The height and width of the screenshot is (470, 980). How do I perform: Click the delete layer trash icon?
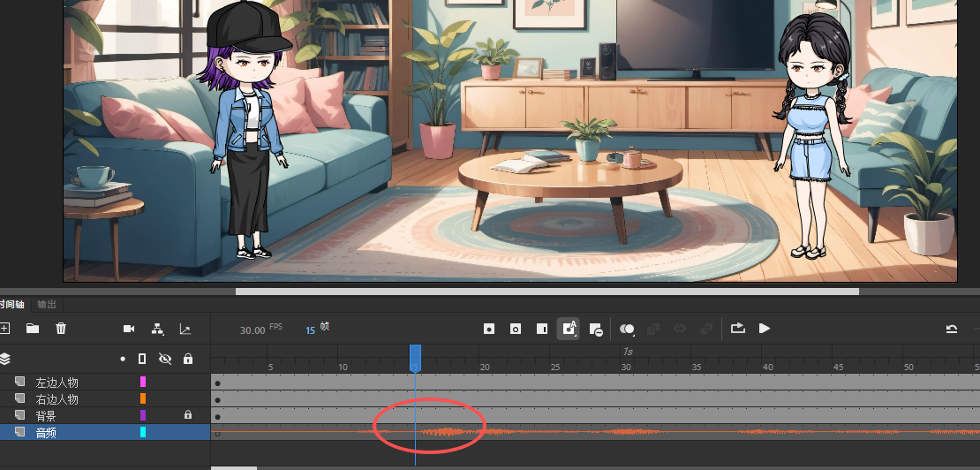[61, 329]
